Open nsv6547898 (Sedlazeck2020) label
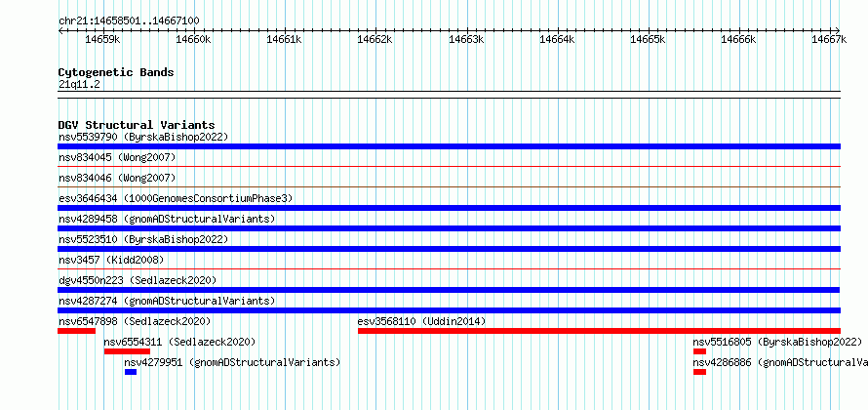The width and height of the screenshot is (868, 410). tap(135, 321)
